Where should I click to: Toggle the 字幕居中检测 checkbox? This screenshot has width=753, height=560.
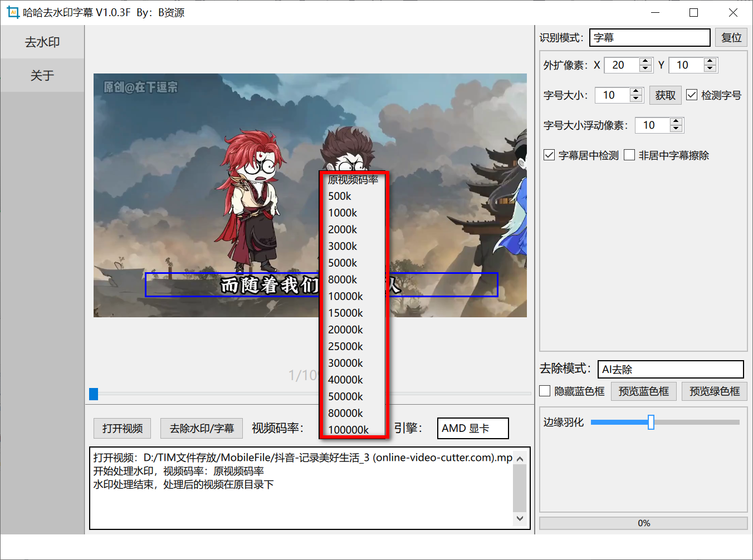coord(549,155)
